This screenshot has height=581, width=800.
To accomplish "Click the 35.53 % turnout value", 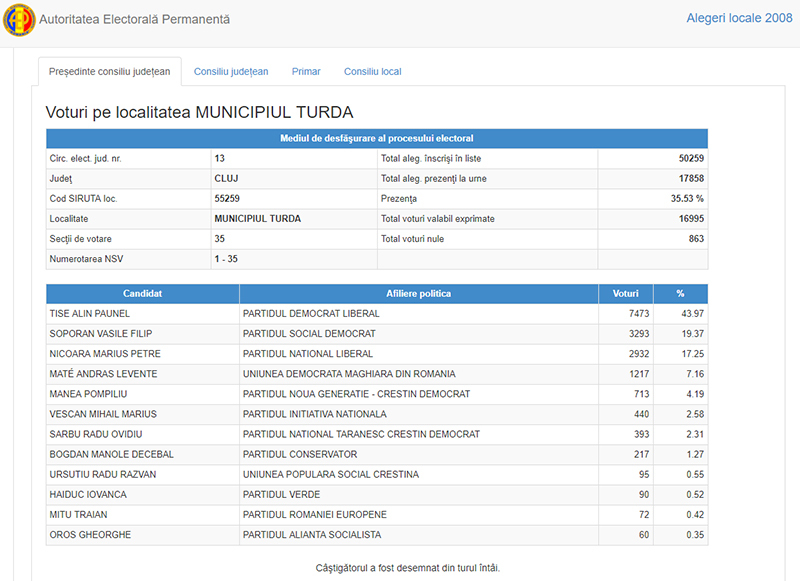I will point(687,198).
